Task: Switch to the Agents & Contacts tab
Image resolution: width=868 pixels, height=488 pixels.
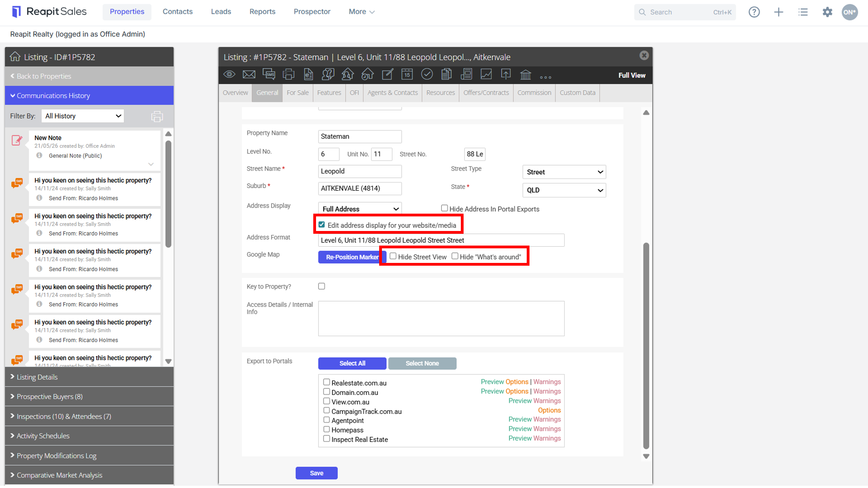Action: 393,93
